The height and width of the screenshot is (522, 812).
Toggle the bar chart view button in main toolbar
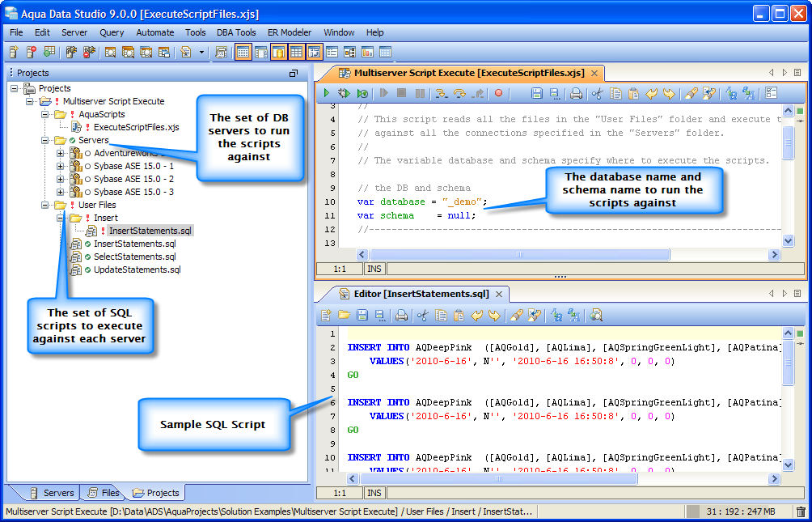367,52
